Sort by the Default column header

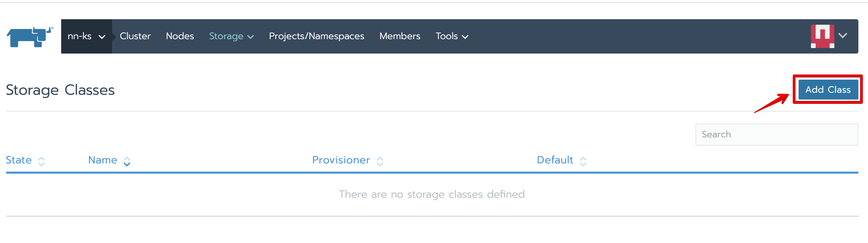(555, 160)
